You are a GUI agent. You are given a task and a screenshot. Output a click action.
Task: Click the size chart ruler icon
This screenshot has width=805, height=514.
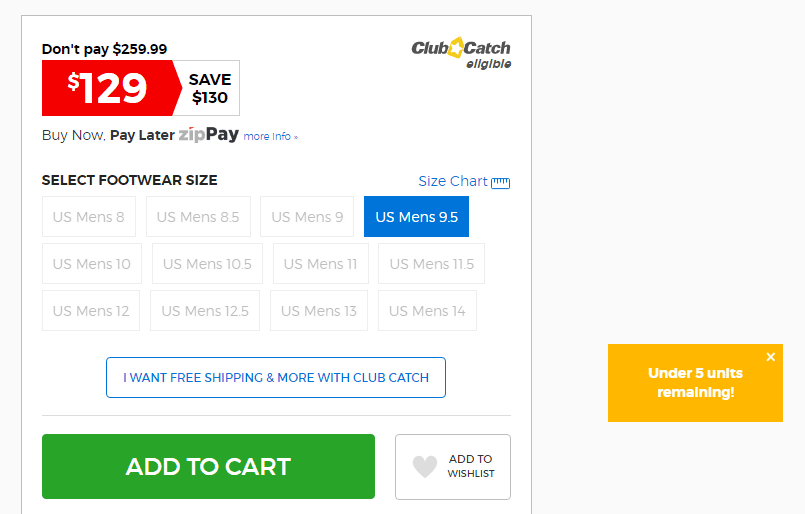pos(501,182)
